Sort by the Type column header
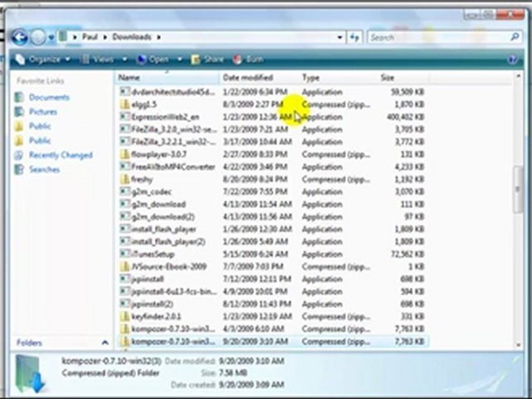Screen dimensions: 532x399 [x=338, y=78]
